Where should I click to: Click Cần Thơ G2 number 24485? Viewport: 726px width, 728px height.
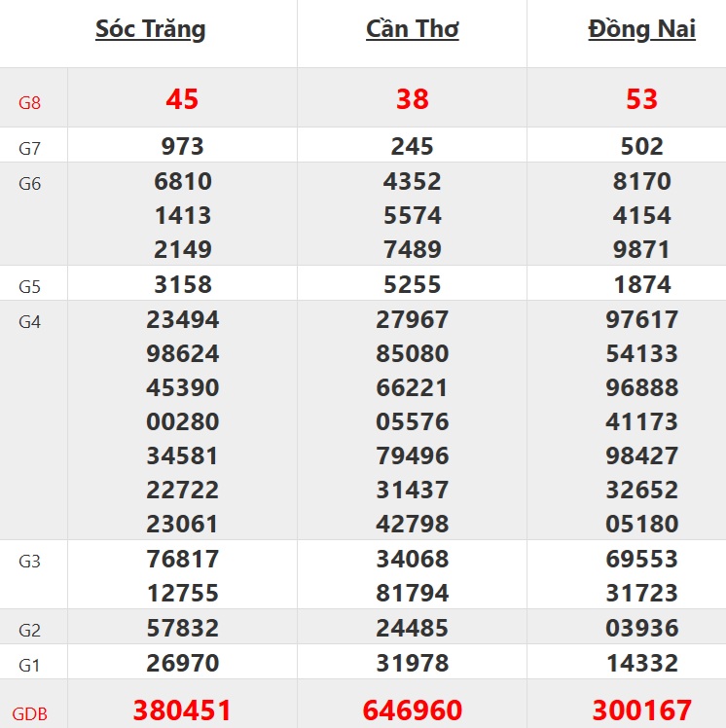pyautogui.click(x=413, y=628)
